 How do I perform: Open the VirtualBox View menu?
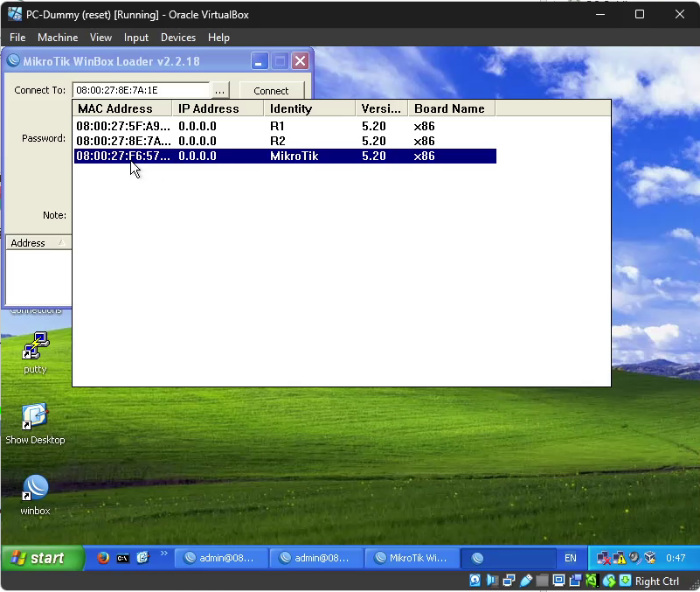tap(100, 38)
